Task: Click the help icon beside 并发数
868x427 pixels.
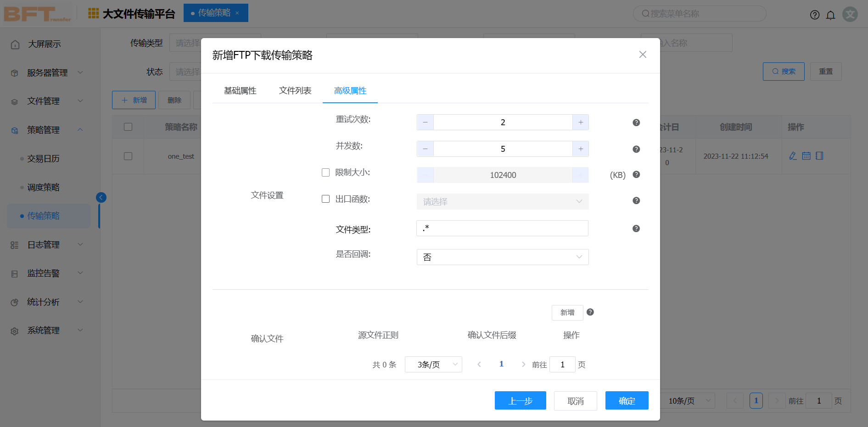Action: [x=636, y=149]
